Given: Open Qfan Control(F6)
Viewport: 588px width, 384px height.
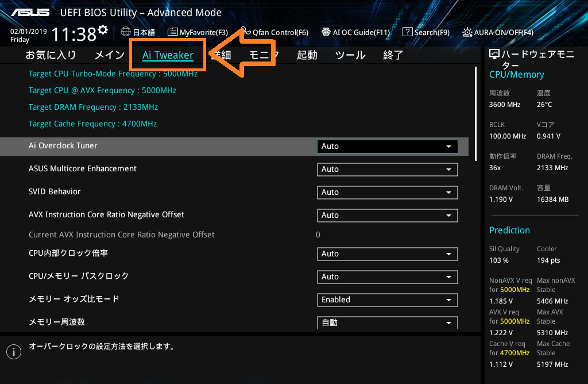Looking at the screenshot, I should tap(275, 32).
